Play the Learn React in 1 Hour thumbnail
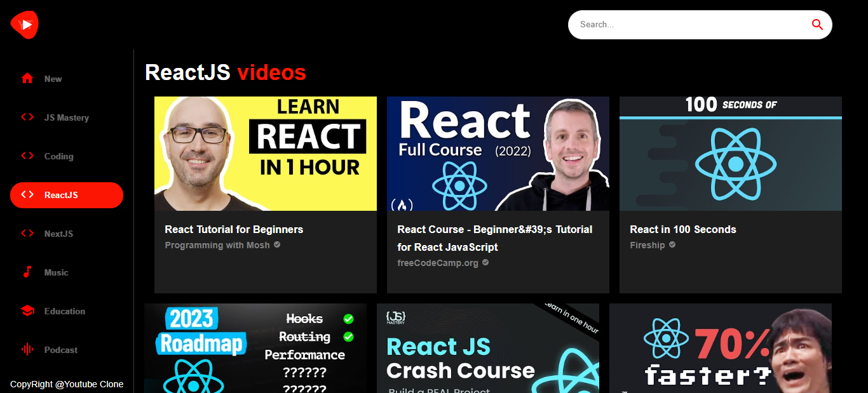868x393 pixels. [x=266, y=154]
